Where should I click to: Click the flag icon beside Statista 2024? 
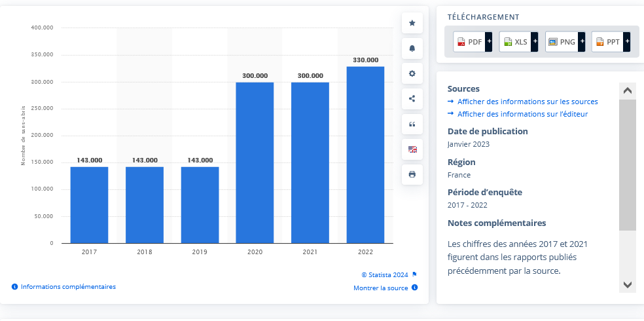414,274
